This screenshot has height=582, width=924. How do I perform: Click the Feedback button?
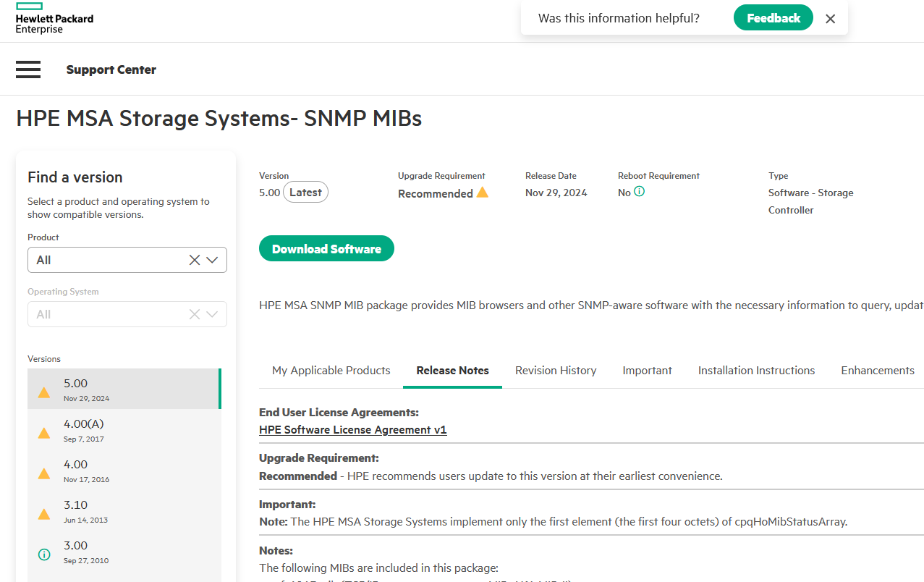(x=773, y=18)
